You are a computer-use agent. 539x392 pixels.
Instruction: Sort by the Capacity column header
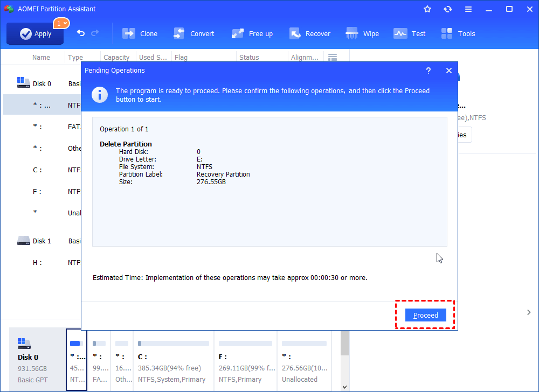pyautogui.click(x=116, y=57)
